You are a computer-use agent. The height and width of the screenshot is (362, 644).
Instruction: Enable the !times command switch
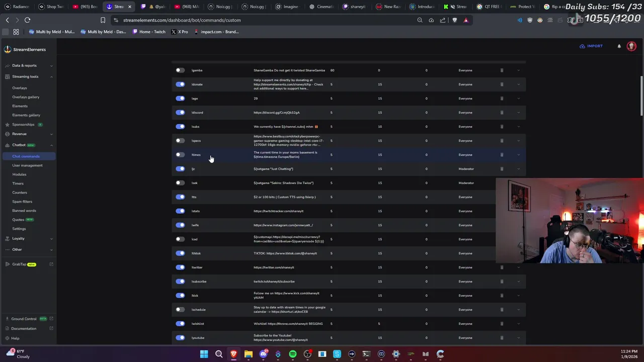click(x=180, y=155)
